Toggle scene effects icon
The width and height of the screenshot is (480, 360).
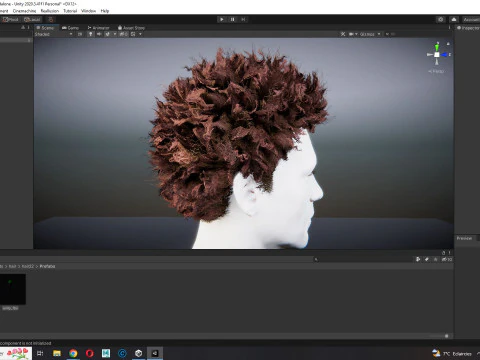click(108, 34)
